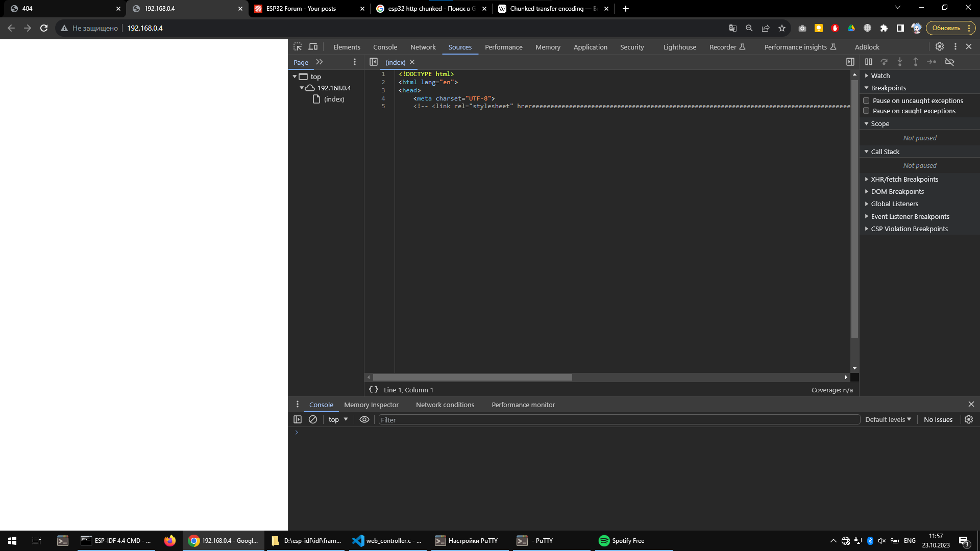Open Default levels dropdown
This screenshot has width=980, height=551.
point(888,419)
